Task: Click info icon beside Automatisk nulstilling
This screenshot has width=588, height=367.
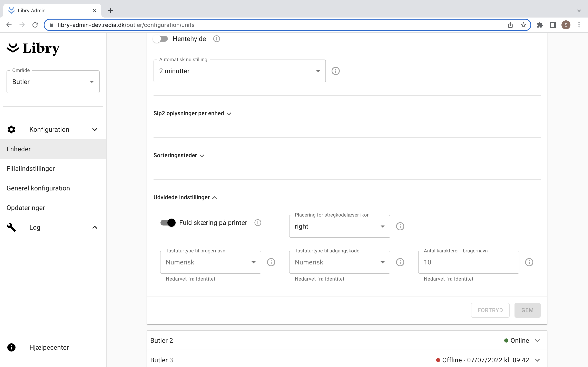Action: point(336,71)
